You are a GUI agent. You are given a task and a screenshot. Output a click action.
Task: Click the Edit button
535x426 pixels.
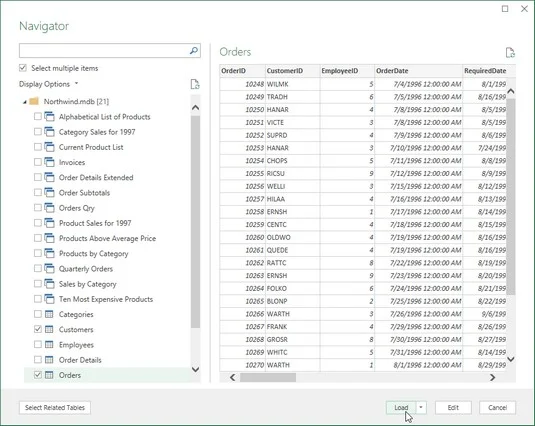[x=453, y=407]
